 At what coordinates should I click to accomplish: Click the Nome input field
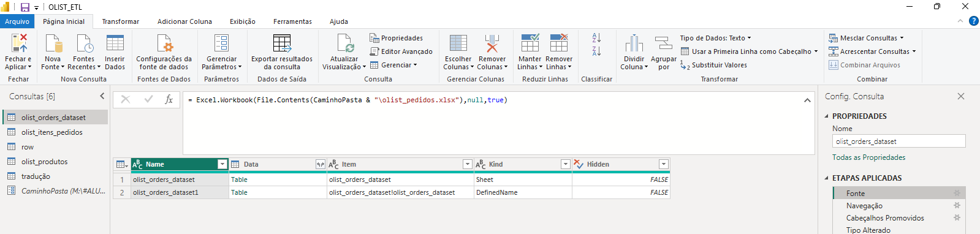click(898, 141)
